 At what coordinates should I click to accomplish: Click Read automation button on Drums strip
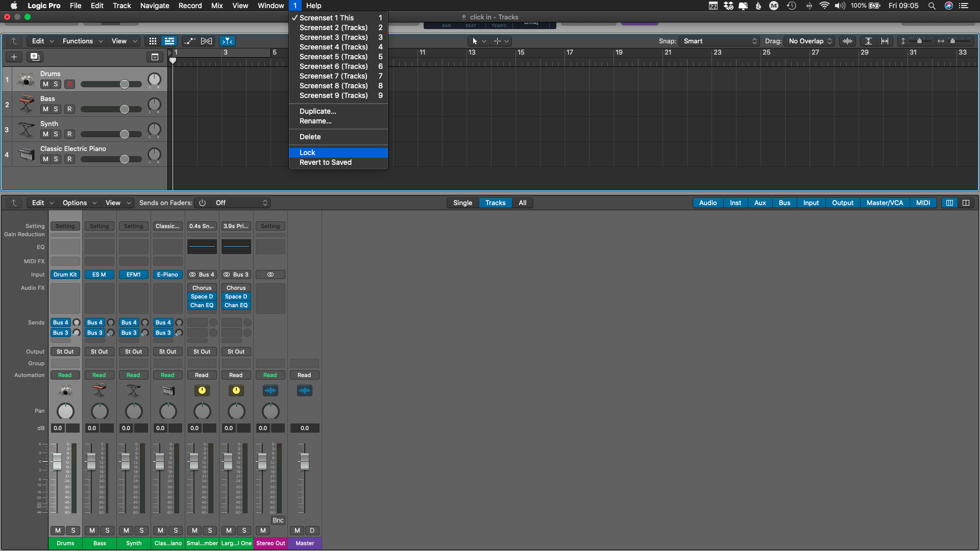(65, 375)
